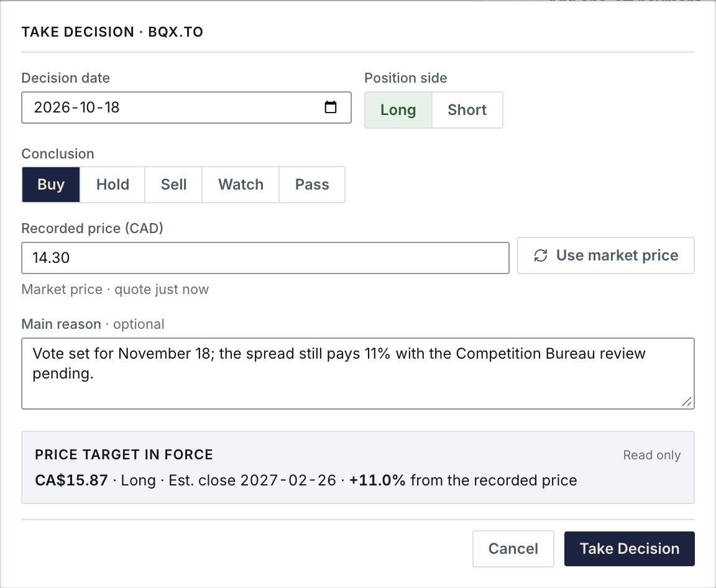The height and width of the screenshot is (588, 716).
Task: Click the Use market price button
Action: (606, 255)
